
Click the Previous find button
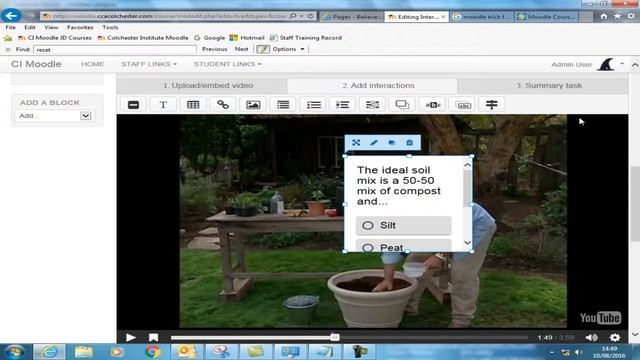click(x=215, y=49)
